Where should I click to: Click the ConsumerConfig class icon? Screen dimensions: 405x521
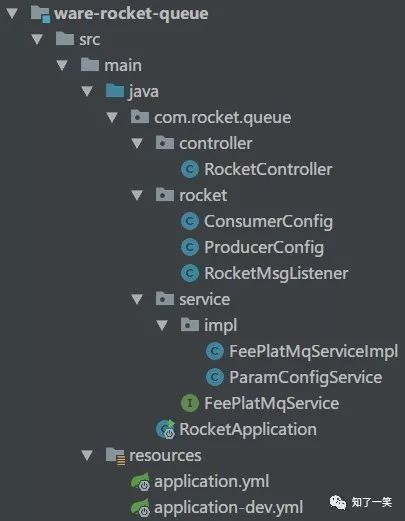(190, 221)
